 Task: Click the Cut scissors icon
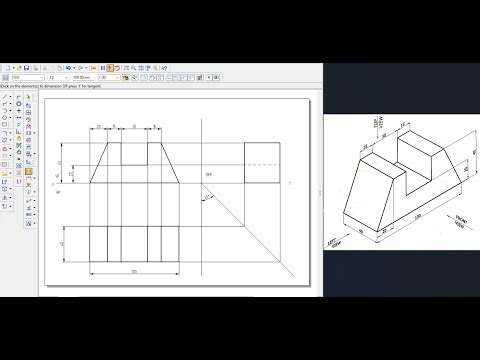tap(44, 68)
